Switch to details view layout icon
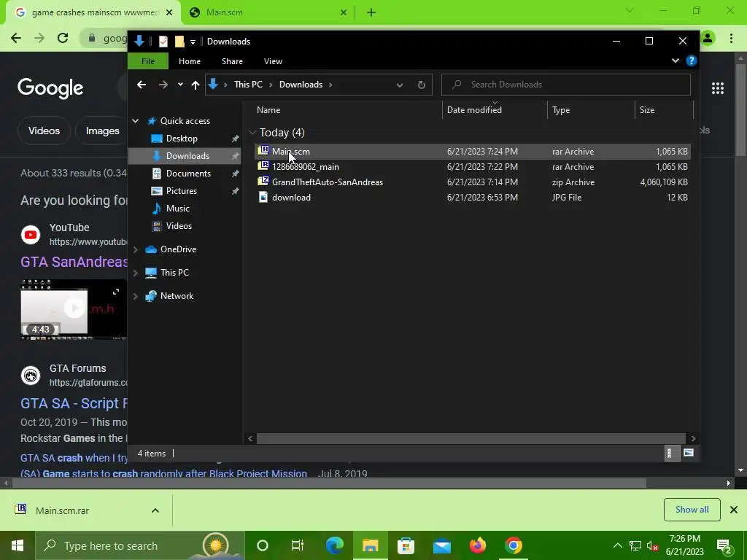 coord(672,454)
